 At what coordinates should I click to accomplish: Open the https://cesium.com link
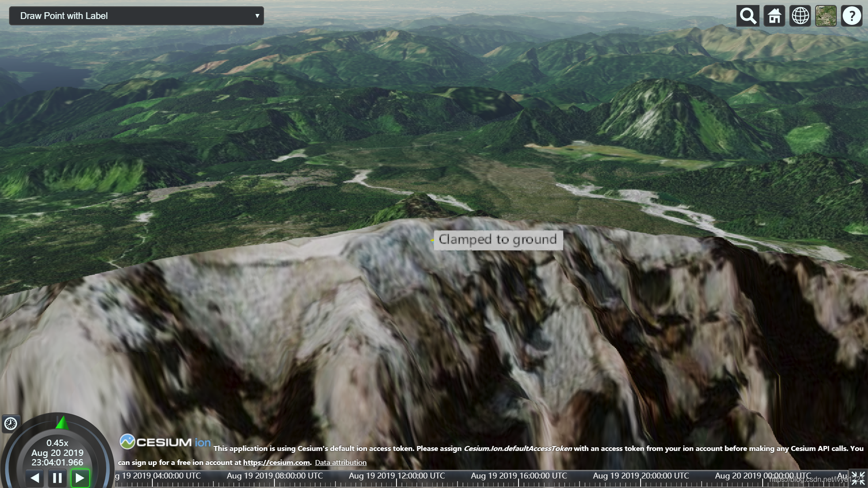[276, 462]
